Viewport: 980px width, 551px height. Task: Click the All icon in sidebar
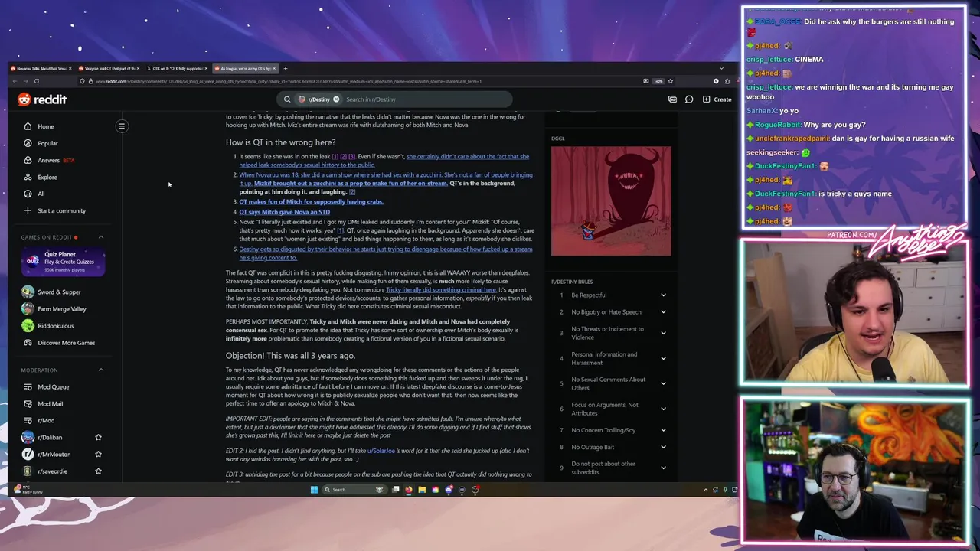[x=28, y=194]
